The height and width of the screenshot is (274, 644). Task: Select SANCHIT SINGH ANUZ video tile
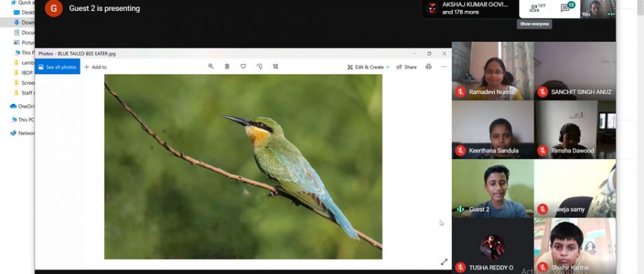click(x=575, y=71)
